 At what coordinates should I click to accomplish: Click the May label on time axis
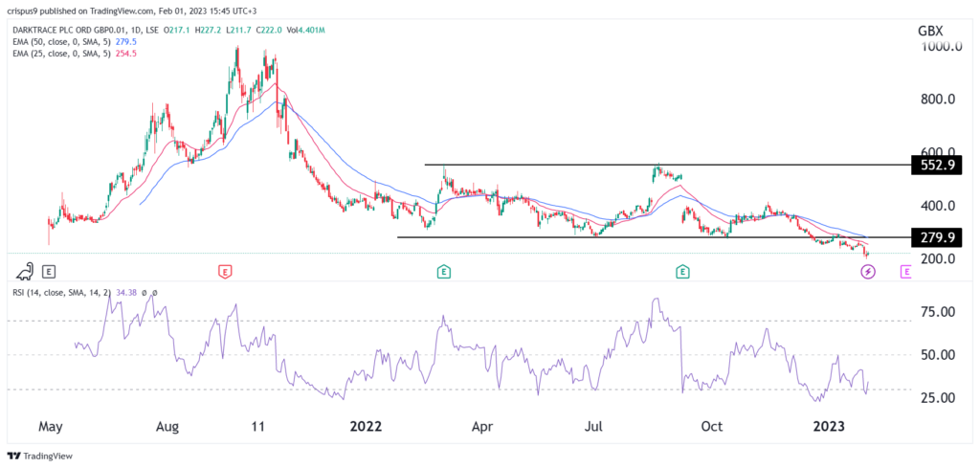pos(52,428)
